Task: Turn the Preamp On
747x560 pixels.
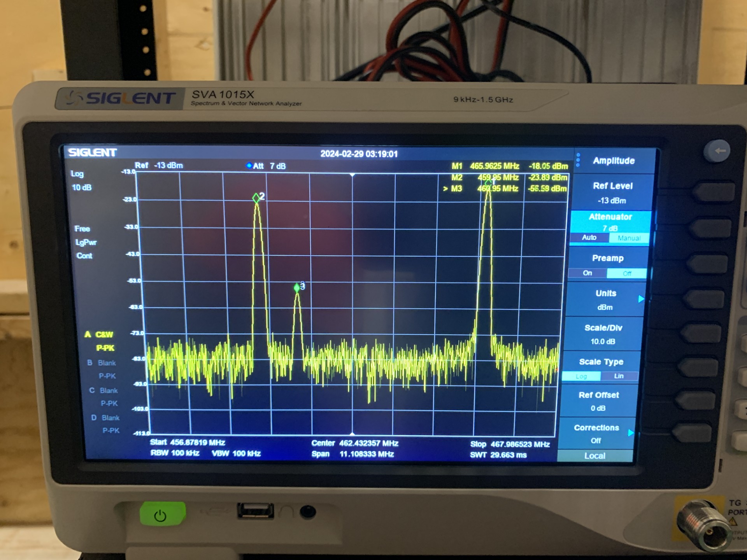Action: (x=587, y=273)
